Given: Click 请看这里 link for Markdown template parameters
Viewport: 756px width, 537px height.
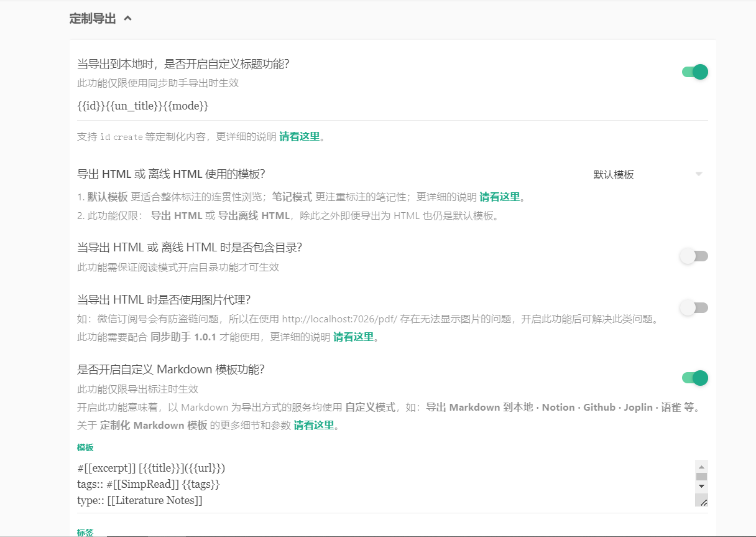Looking at the screenshot, I should click(315, 426).
